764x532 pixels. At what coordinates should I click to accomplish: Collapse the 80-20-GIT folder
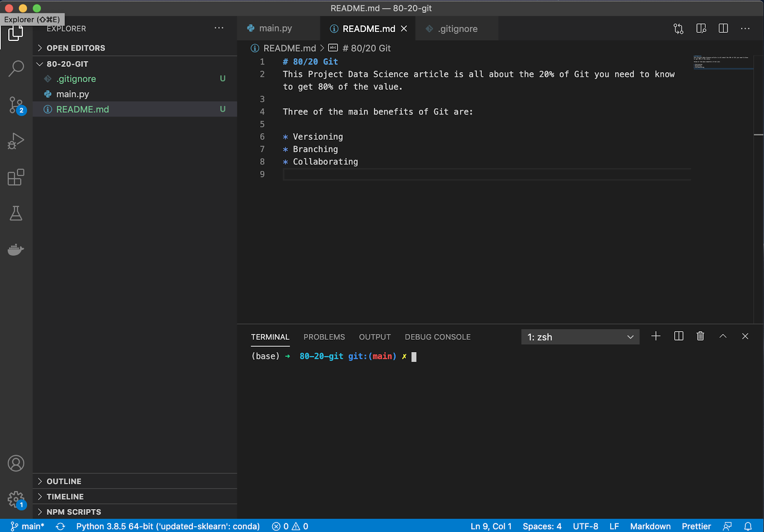[67, 64]
